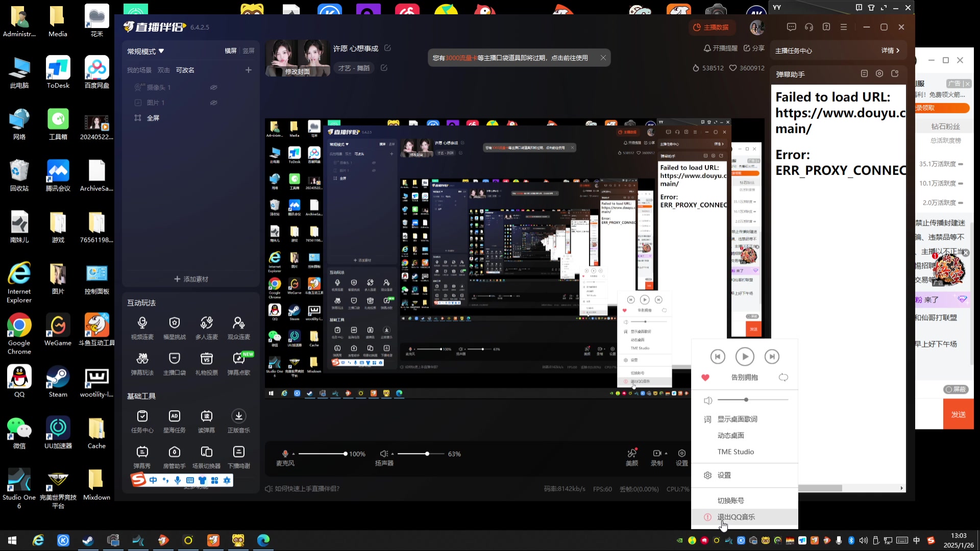Viewport: 980px width, 551px height.
Task: Select the 可改名 scene tab
Action: (x=185, y=70)
